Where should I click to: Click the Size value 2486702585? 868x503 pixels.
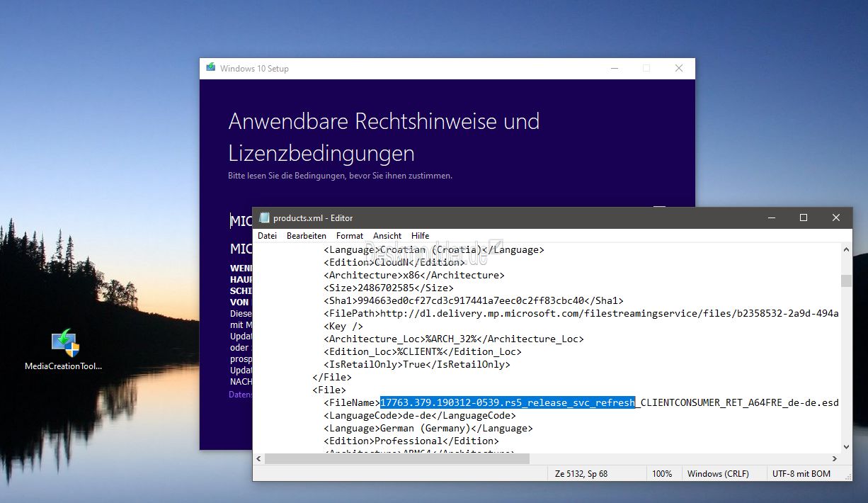point(388,288)
